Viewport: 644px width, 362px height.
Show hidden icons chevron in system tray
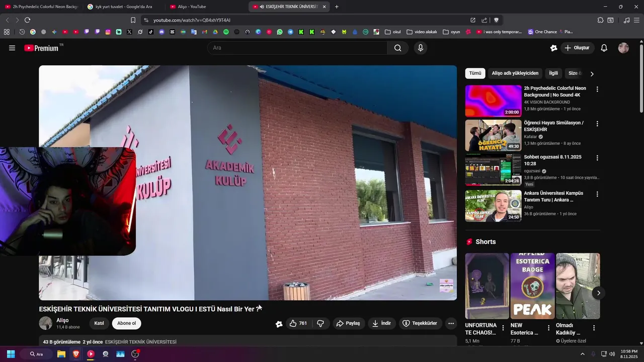point(583,354)
